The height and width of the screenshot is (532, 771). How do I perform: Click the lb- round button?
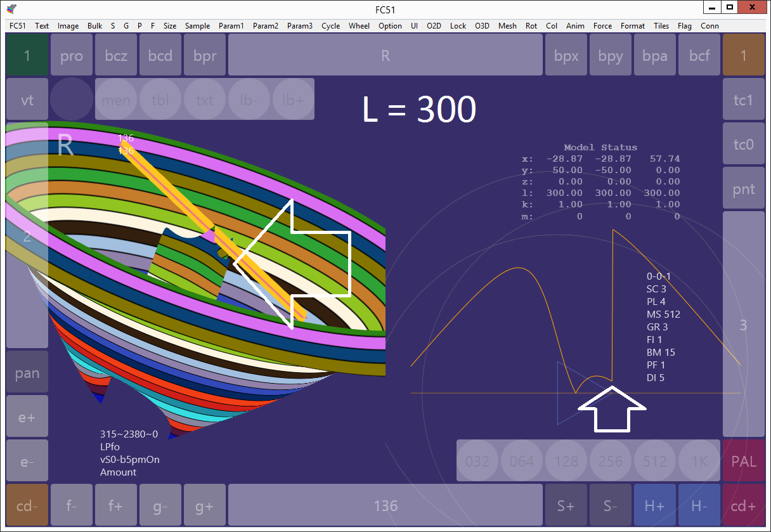249,100
